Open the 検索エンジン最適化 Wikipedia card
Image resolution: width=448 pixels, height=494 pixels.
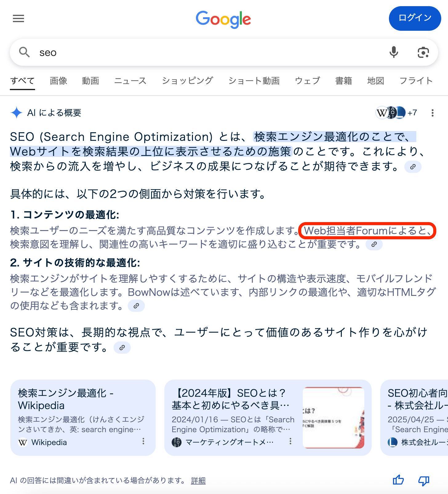[x=83, y=418]
